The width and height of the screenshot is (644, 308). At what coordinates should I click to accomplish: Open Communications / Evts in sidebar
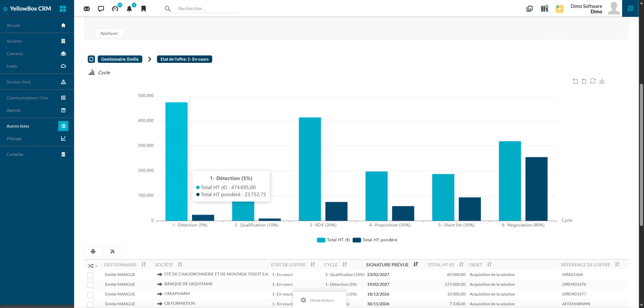click(x=37, y=98)
